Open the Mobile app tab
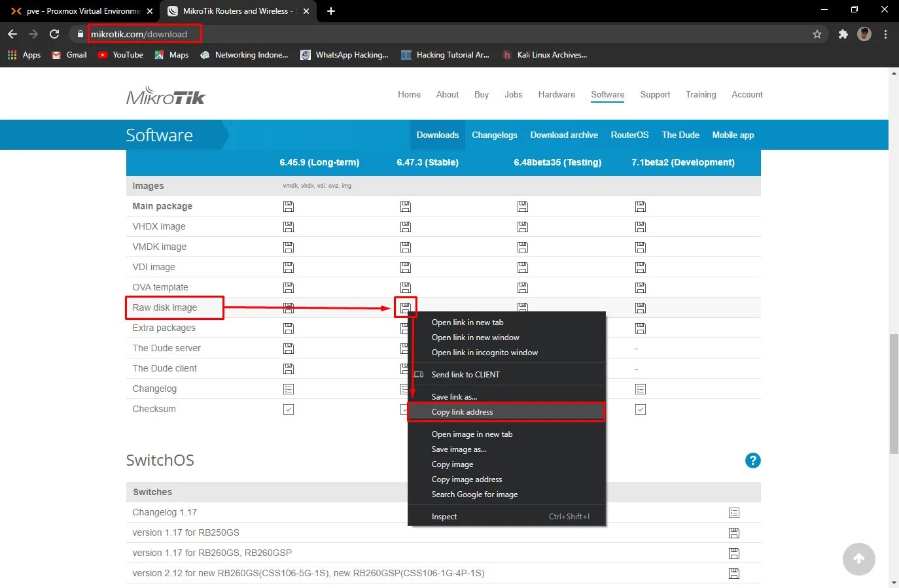The image size is (899, 588). point(733,135)
